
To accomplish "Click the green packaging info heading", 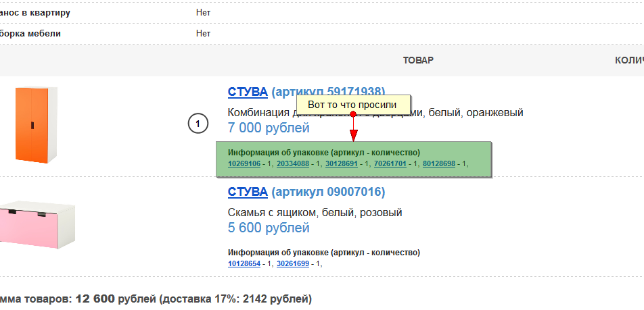I will pyautogui.click(x=324, y=152).
